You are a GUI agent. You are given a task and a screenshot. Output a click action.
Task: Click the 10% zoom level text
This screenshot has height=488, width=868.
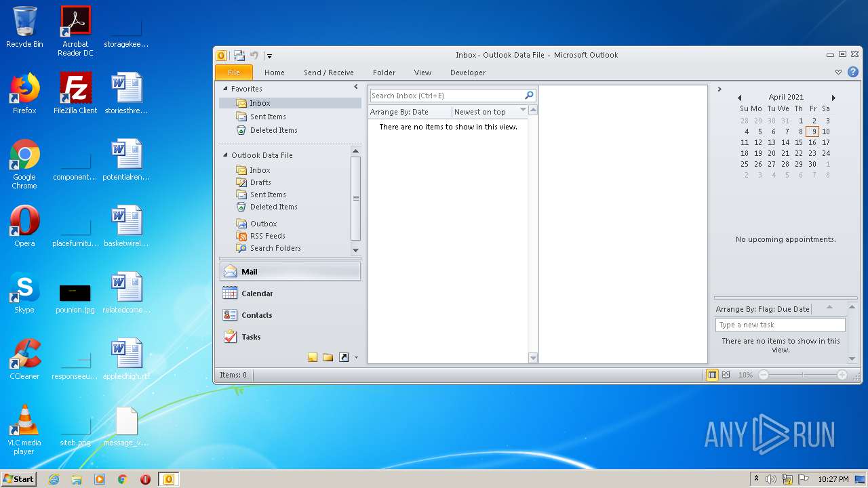[x=745, y=375]
